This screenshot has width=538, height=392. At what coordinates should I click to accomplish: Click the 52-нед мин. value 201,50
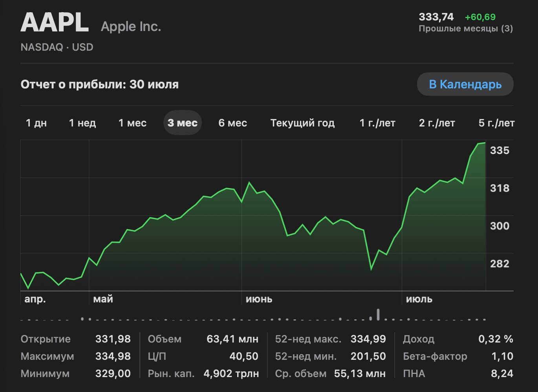coord(368,356)
